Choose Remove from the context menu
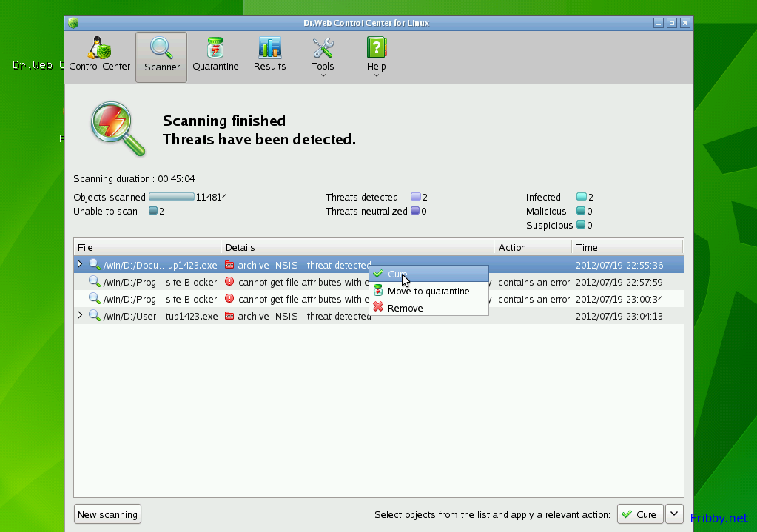757x532 pixels. [406, 308]
